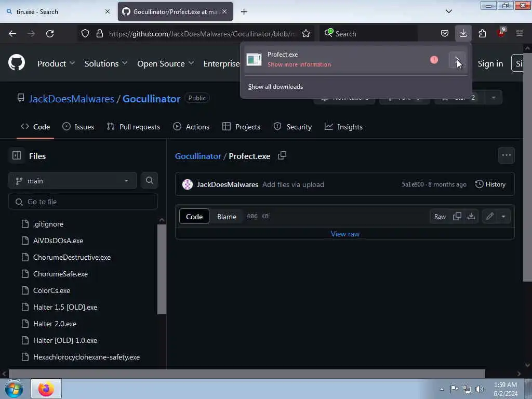This screenshot has width=532, height=399.
Task: Click the Sign in link
Action: point(490,63)
